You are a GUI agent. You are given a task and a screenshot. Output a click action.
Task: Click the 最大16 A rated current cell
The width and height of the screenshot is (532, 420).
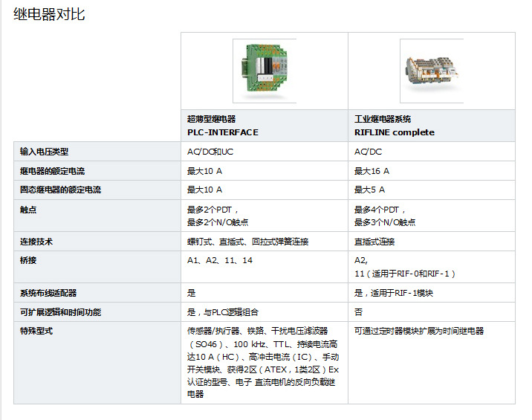pos(372,171)
